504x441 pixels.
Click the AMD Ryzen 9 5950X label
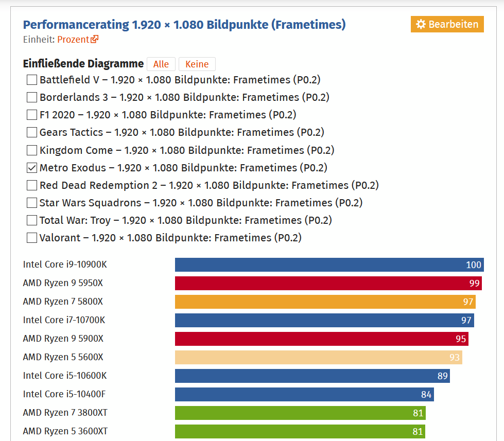63,284
